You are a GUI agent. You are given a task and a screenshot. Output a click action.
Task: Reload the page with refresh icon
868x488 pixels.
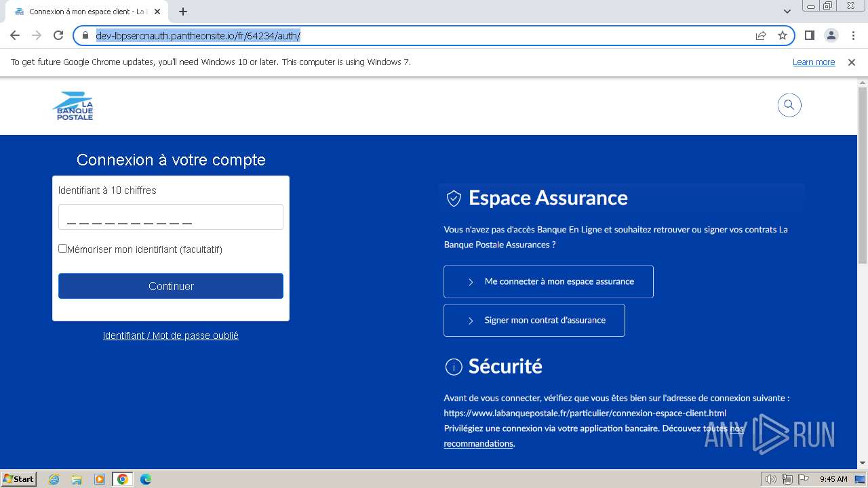[x=58, y=35]
